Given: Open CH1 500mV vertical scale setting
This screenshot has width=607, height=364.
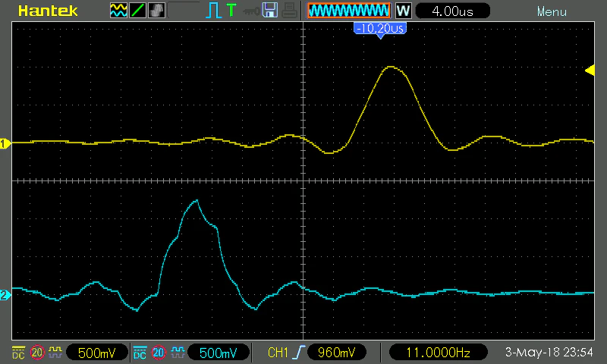Looking at the screenshot, I should pos(97,353).
